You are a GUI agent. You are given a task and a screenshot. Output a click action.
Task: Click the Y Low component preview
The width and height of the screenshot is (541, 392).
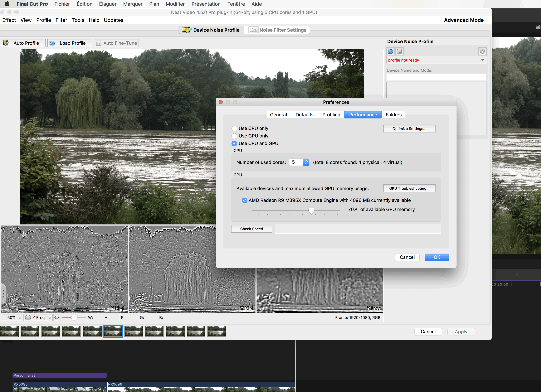320,290
